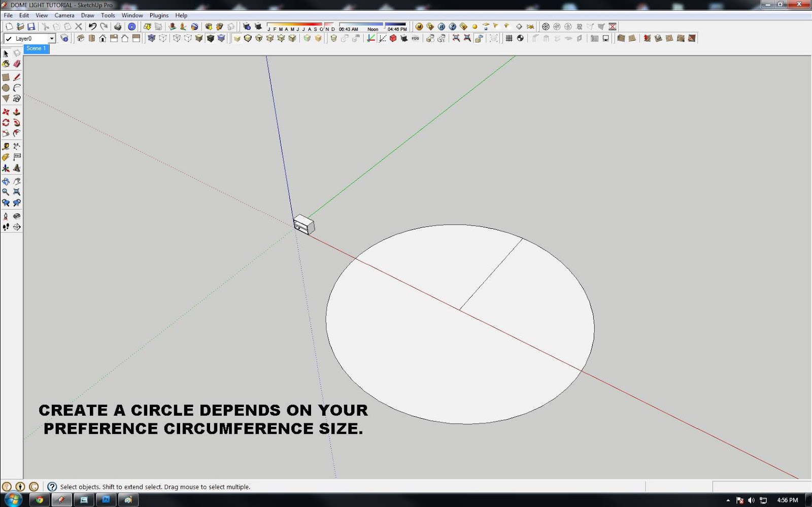812x507 pixels.
Task: Click the Undo button
Action: point(91,26)
